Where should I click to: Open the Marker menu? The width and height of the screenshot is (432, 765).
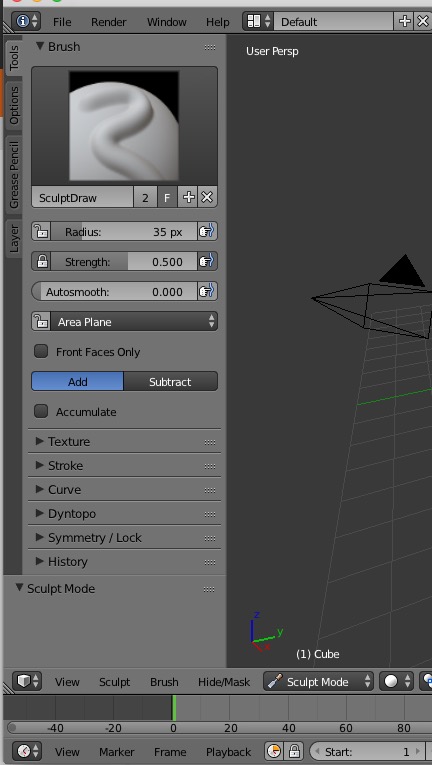(117, 751)
